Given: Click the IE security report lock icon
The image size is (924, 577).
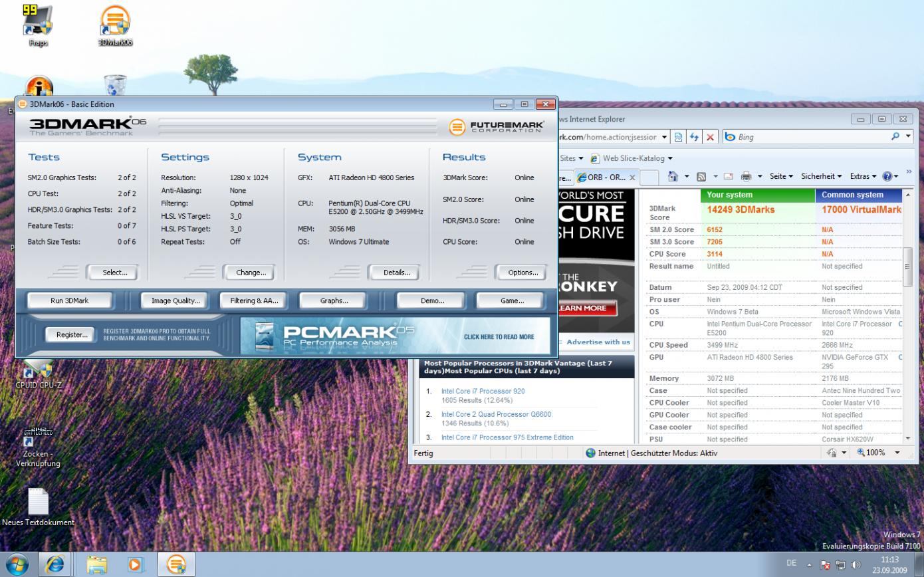Looking at the screenshot, I should 832,452.
